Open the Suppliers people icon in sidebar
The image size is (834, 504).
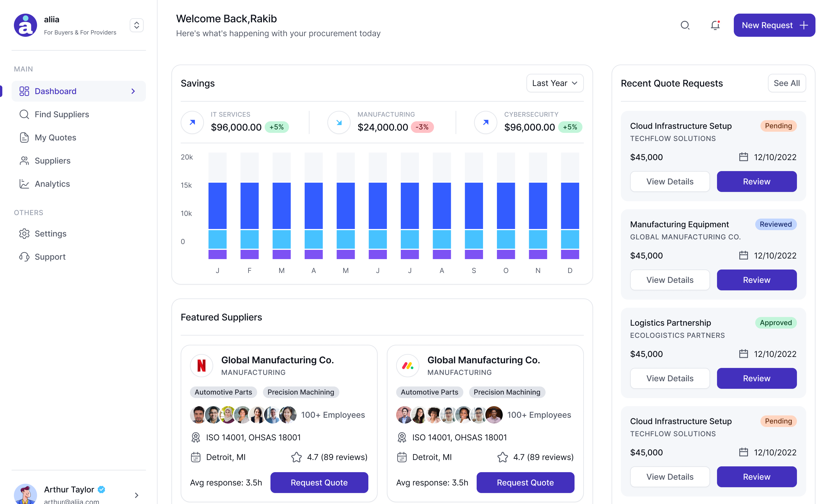click(24, 161)
